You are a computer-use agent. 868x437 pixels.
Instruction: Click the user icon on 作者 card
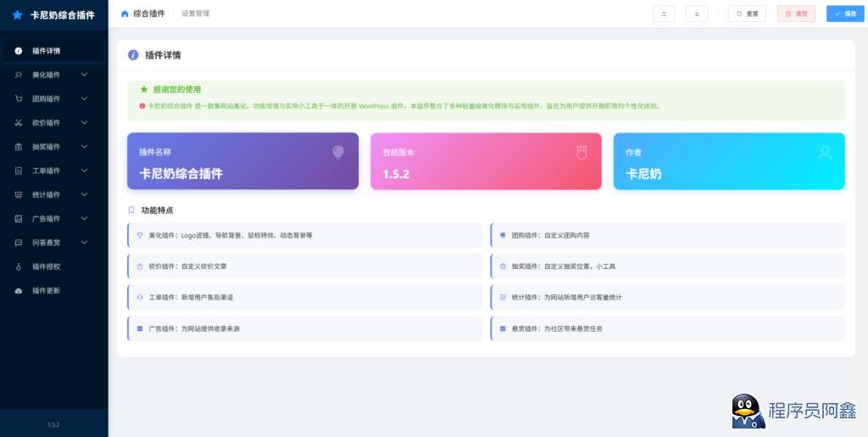pyautogui.click(x=825, y=152)
